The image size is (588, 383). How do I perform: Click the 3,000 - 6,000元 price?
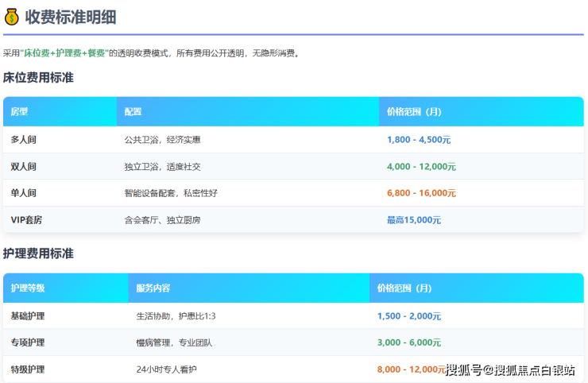(x=409, y=342)
